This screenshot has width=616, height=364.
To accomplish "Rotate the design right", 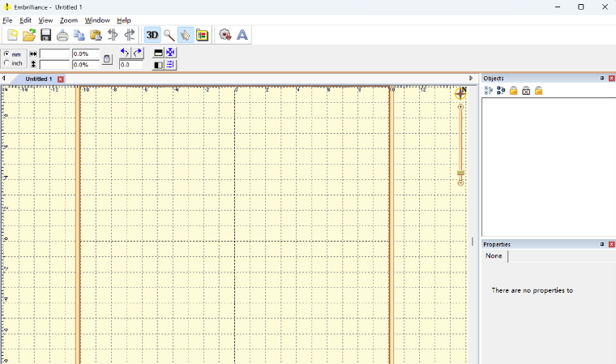I will pyautogui.click(x=138, y=53).
